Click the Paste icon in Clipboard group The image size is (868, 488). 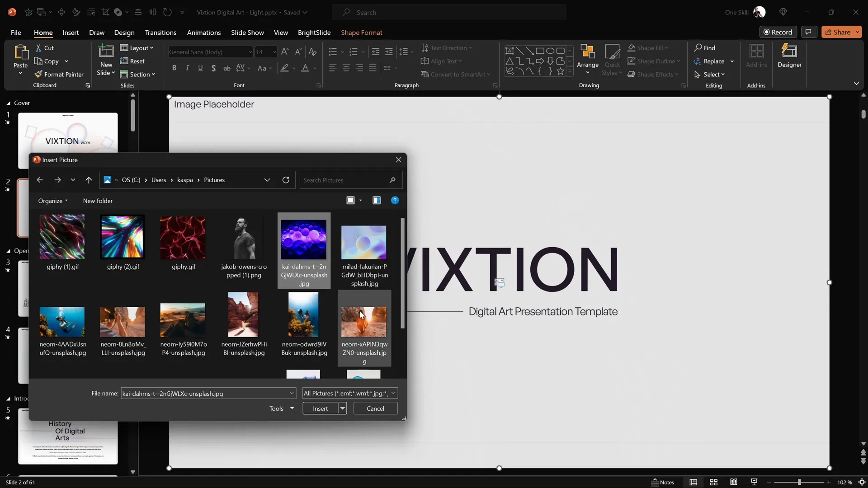[20, 52]
